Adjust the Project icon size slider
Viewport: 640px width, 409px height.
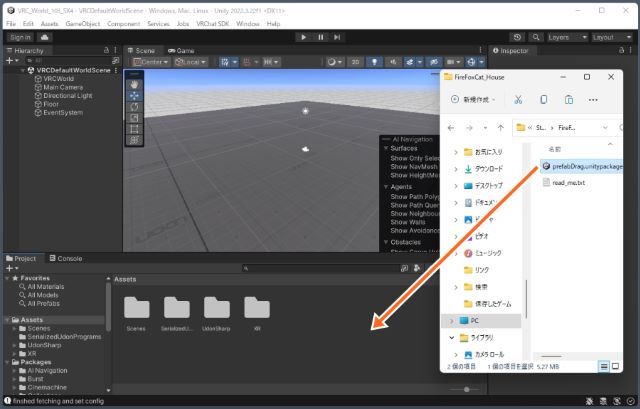466,389
